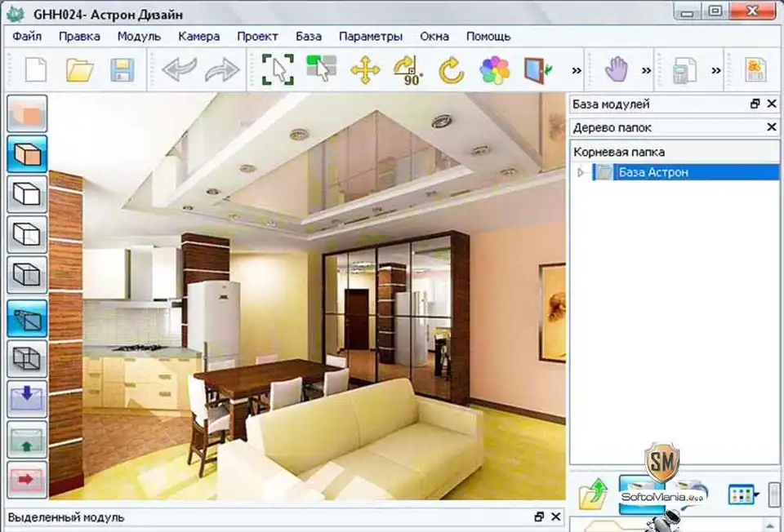Image resolution: width=784 pixels, height=532 pixels.
Task: Toggle the shaded orange cube view mode
Action: point(27,154)
